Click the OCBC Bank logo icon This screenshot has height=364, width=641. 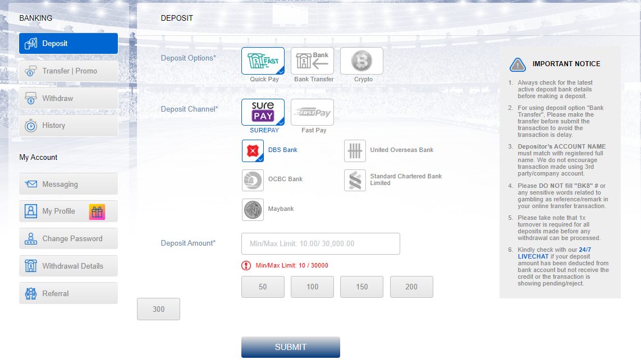(253, 179)
